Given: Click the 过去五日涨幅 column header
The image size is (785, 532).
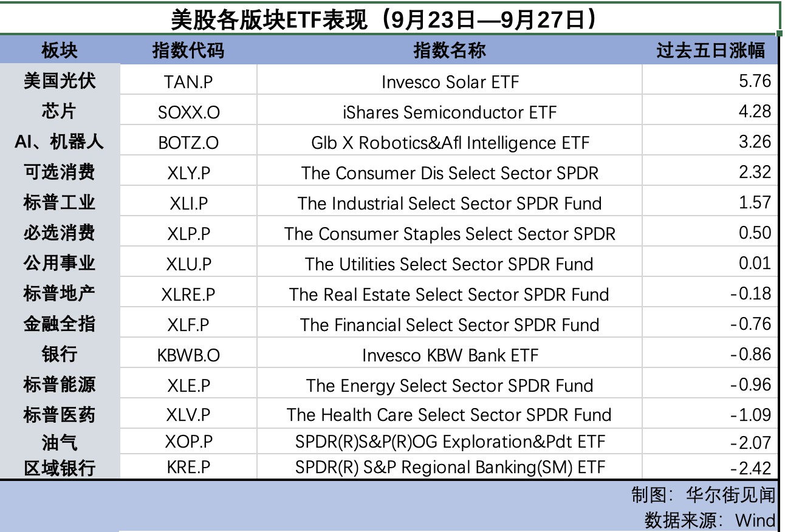Looking at the screenshot, I should [x=710, y=50].
